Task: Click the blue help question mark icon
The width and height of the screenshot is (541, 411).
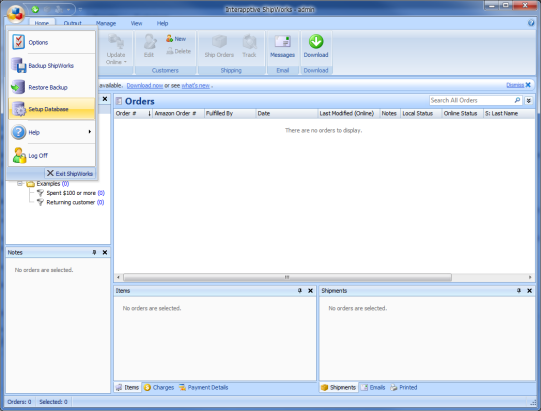Action: tap(531, 23)
